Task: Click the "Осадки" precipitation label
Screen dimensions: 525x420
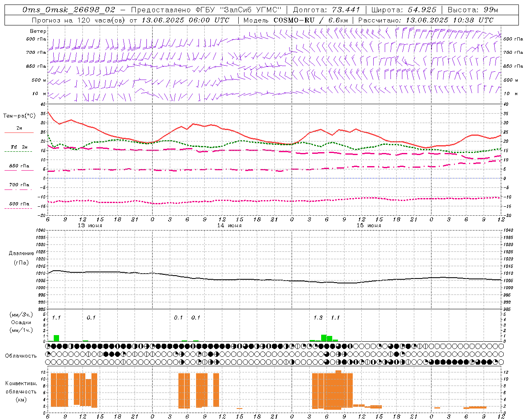Action: point(21,322)
